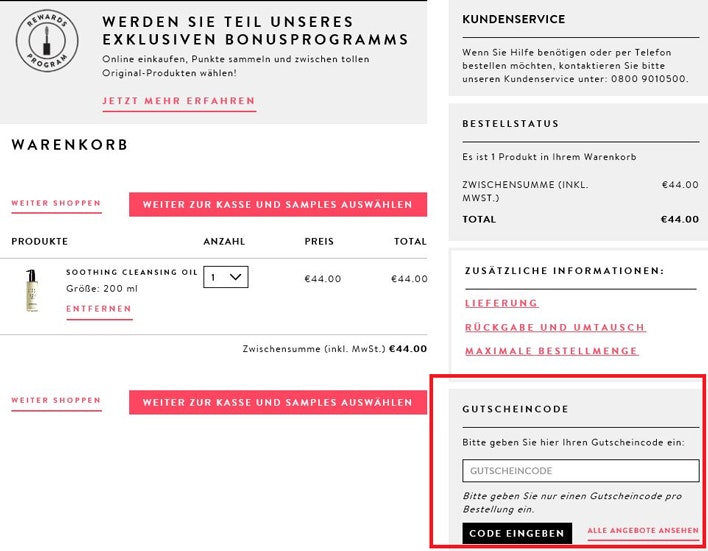Image resolution: width=708 pixels, height=551 pixels.
Task: Click the Code Eingeben button
Action: point(517,533)
